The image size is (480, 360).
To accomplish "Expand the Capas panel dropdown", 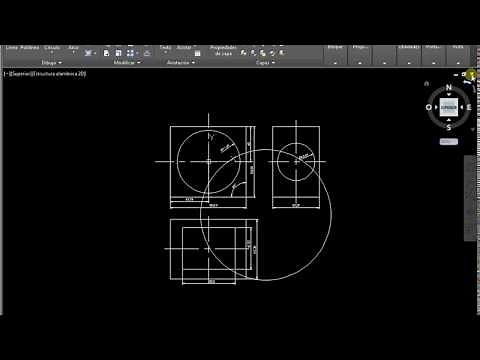I will pos(265,62).
